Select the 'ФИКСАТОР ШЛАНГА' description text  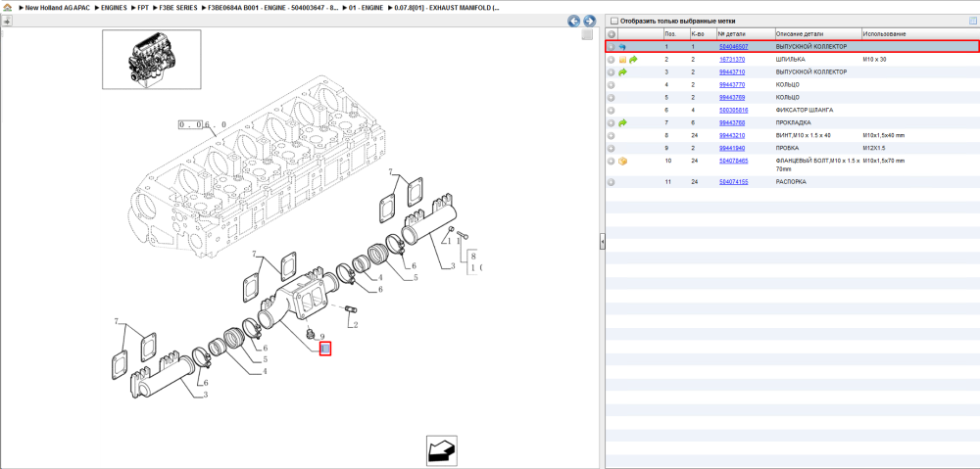click(807, 111)
